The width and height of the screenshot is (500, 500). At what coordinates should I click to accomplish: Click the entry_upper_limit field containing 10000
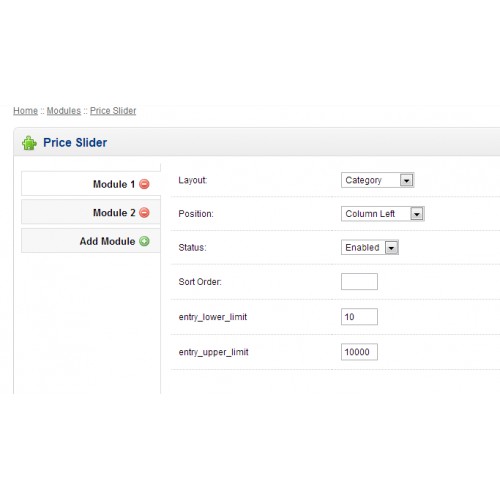coord(359,352)
